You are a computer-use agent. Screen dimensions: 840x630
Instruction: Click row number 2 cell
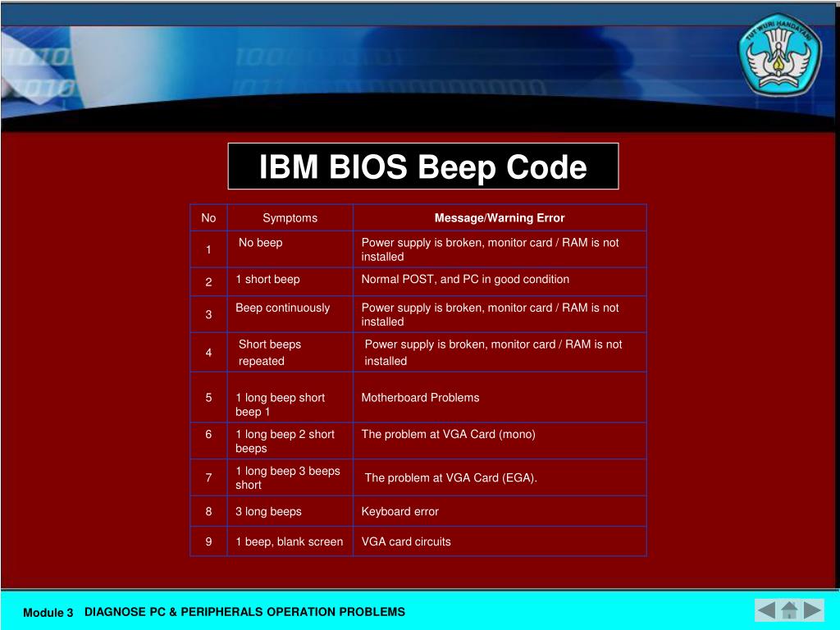(x=208, y=282)
